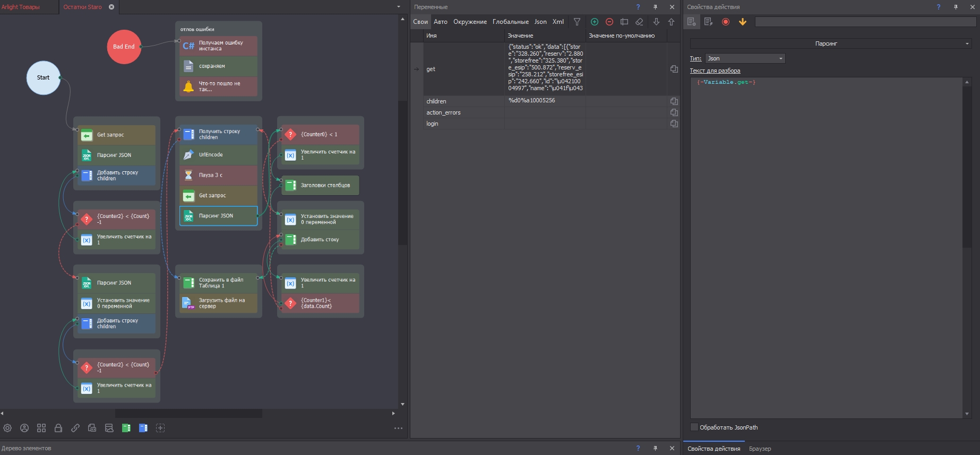Screen dimensions: 980x455
Task: Click the canvas horizontal scrollbar
Action: coord(188,413)
